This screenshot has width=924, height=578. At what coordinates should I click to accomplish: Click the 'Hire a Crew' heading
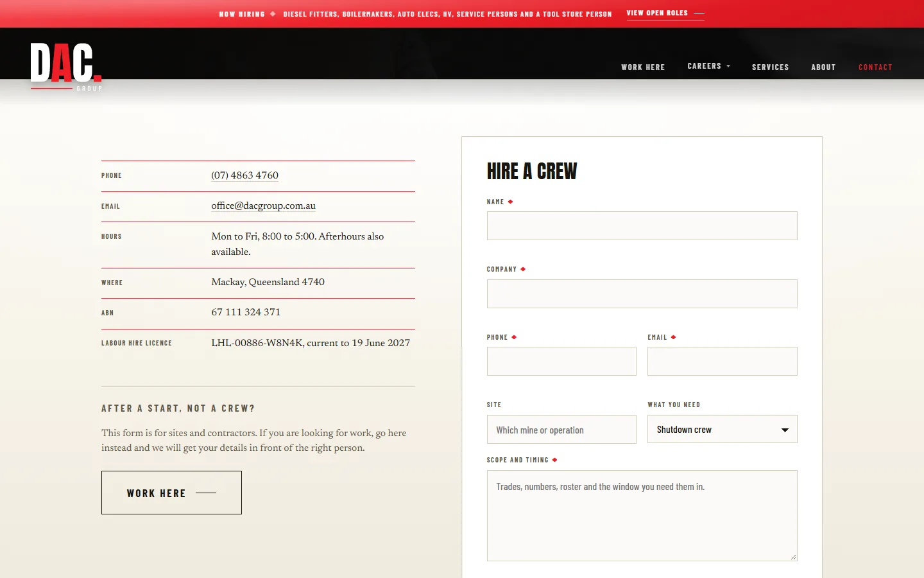coord(532,171)
